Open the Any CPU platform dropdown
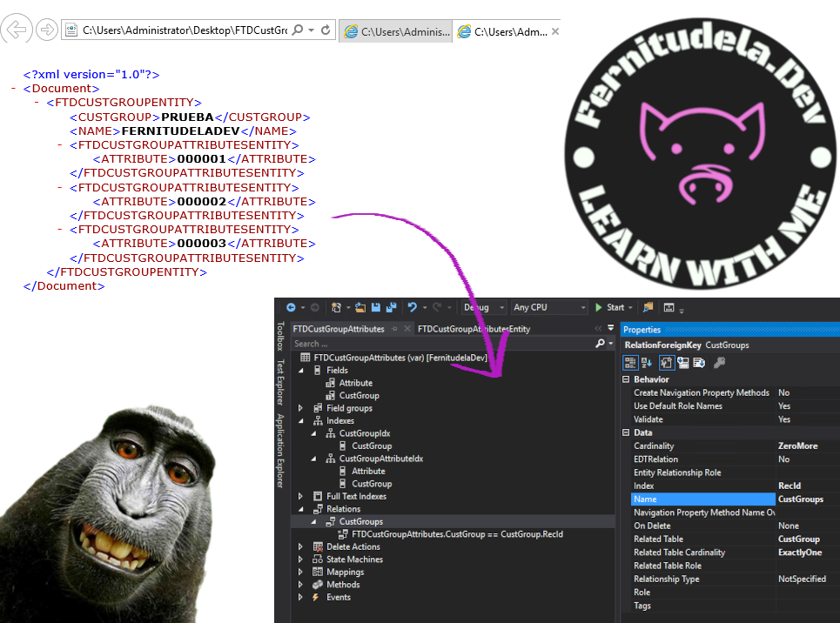 [549, 307]
